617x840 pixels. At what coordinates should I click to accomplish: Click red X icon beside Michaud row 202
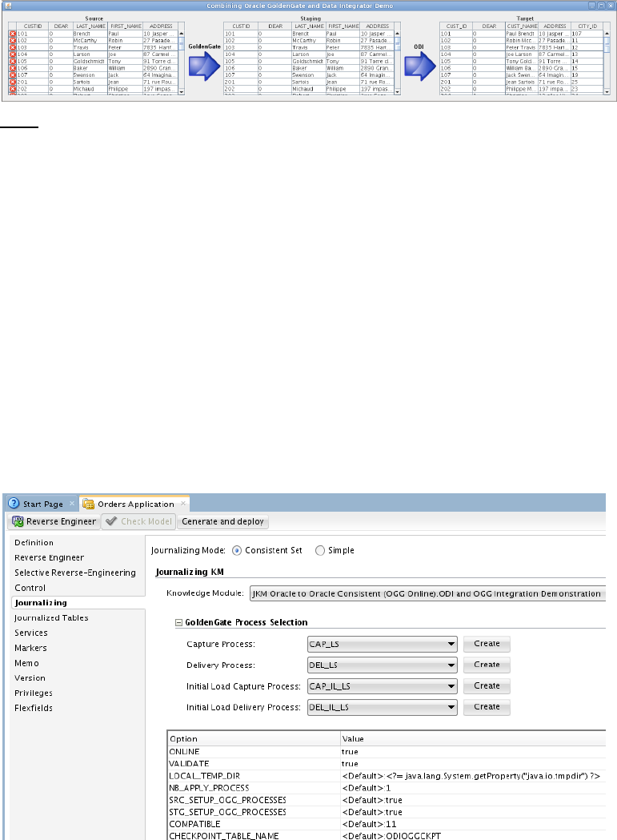coord(13,90)
